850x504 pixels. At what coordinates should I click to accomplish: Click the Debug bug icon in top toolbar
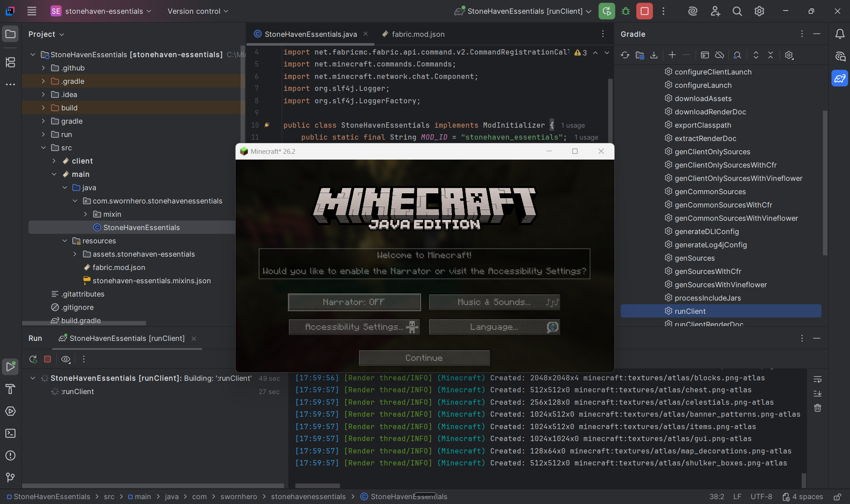tap(626, 11)
